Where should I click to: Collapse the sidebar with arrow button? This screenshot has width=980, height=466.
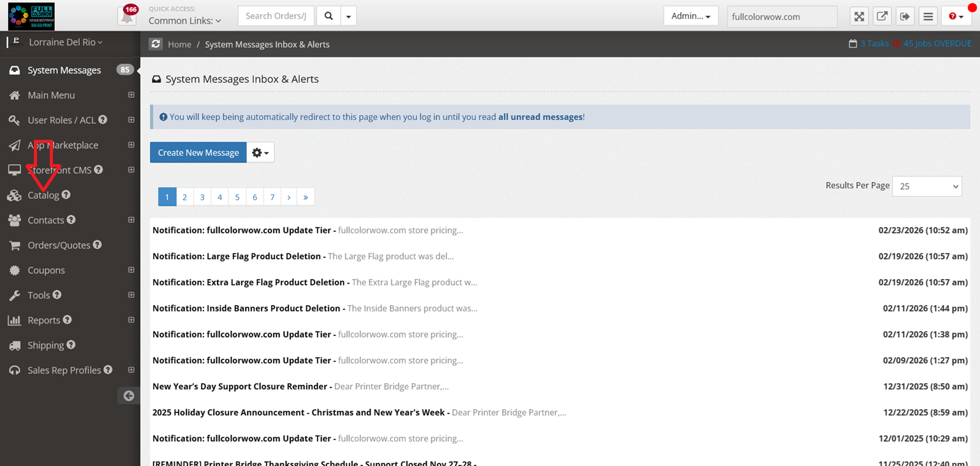point(129,396)
